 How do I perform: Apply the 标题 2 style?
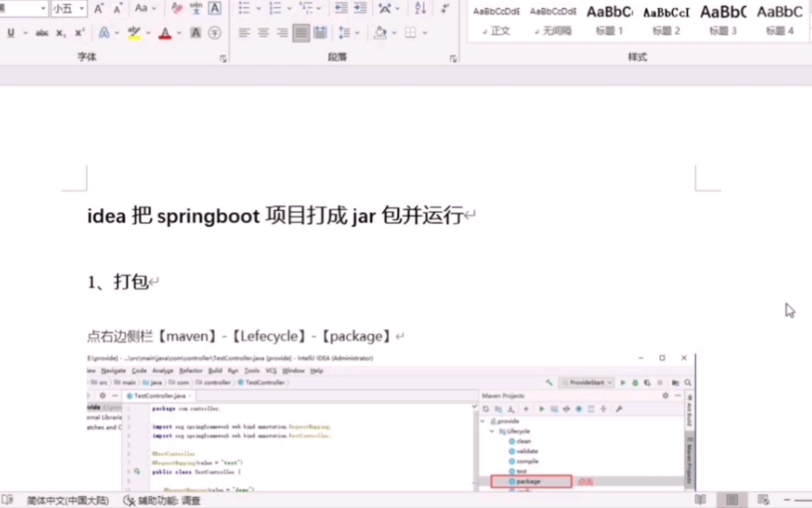[666, 21]
